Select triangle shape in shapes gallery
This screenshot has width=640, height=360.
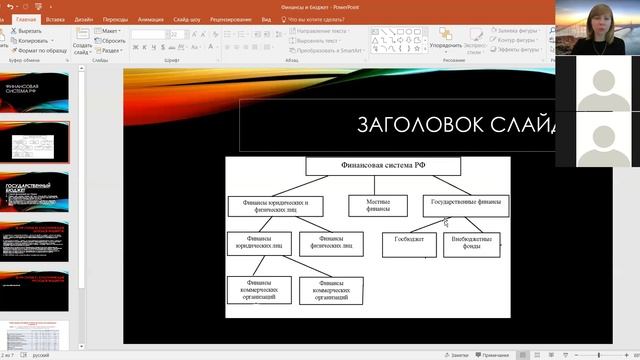375,40
